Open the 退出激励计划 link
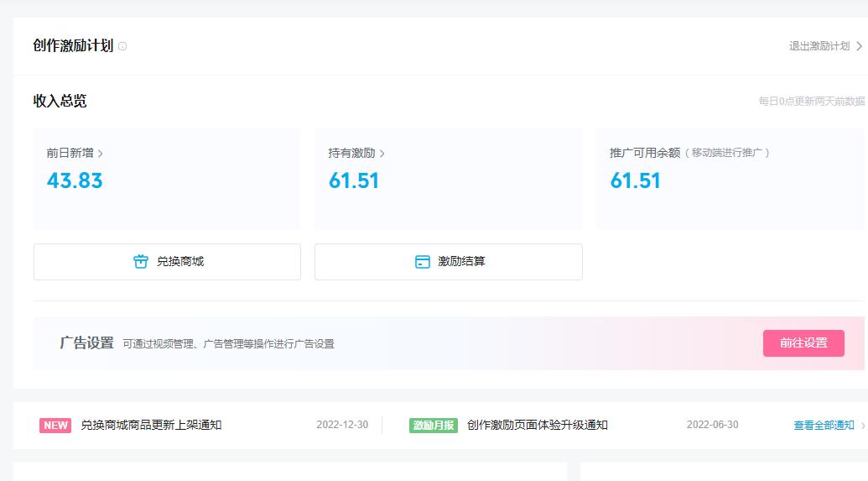 coord(819,46)
